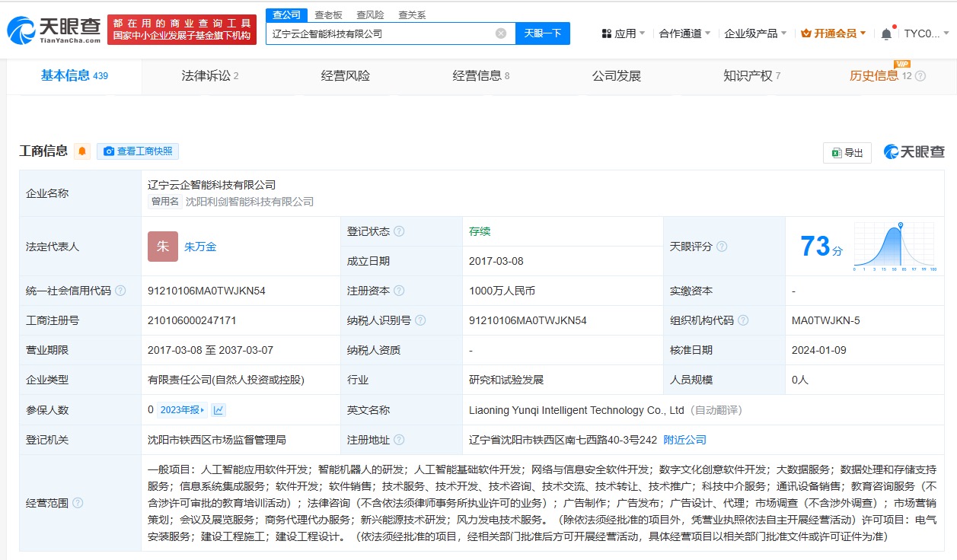Open the 天眼评分 distribution chart
This screenshot has width=957, height=560.
coord(895,247)
